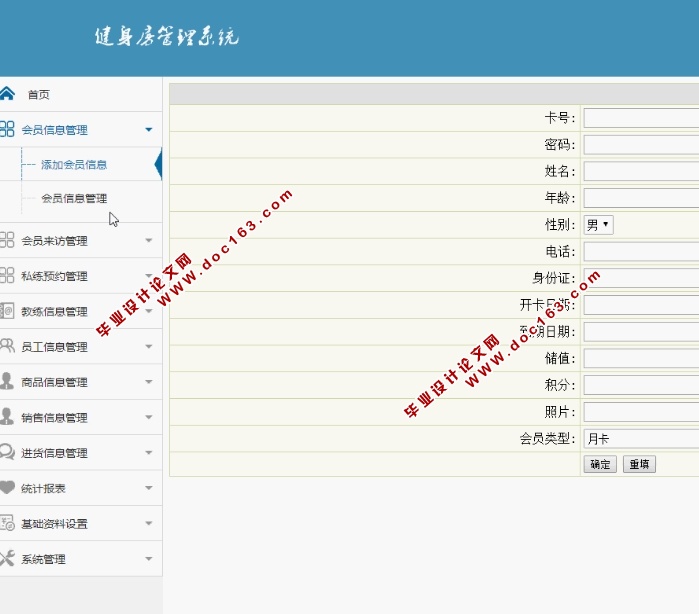Image resolution: width=699 pixels, height=614 pixels.
Task: Click the person icon beside 销售信息管理
Action: 7,416
